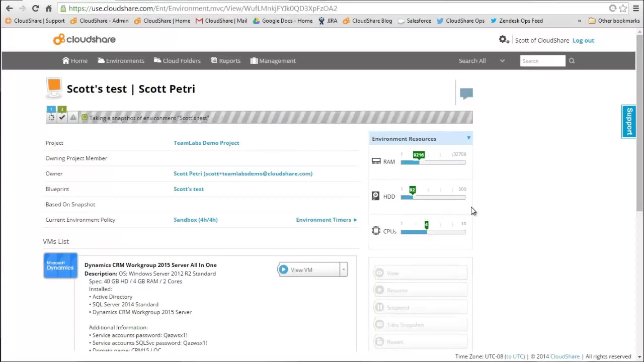Click the HDD disk icon
The width and height of the screenshot is (644, 362).
(375, 196)
